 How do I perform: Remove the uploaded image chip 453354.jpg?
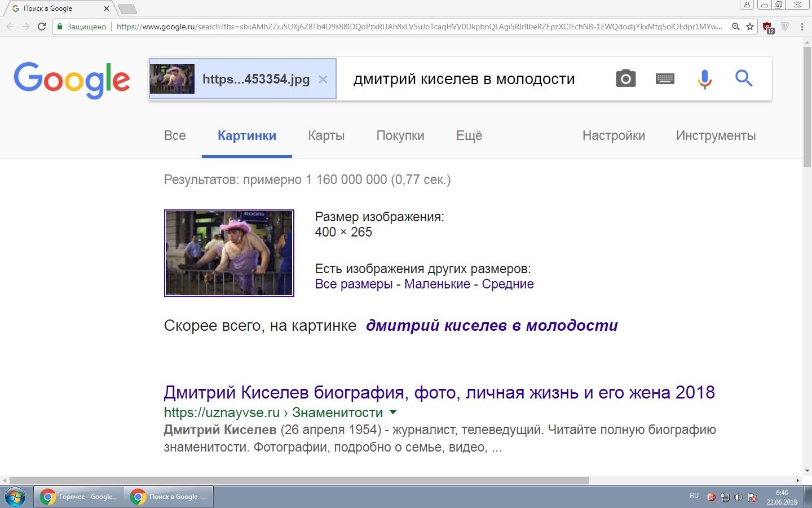coord(323,80)
